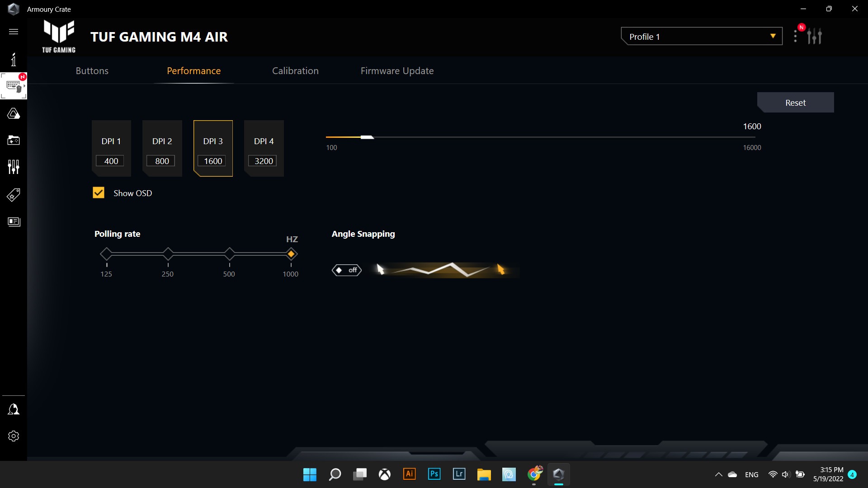Click the Wi-Fi tray icon
This screenshot has width=868, height=488.
click(773, 474)
